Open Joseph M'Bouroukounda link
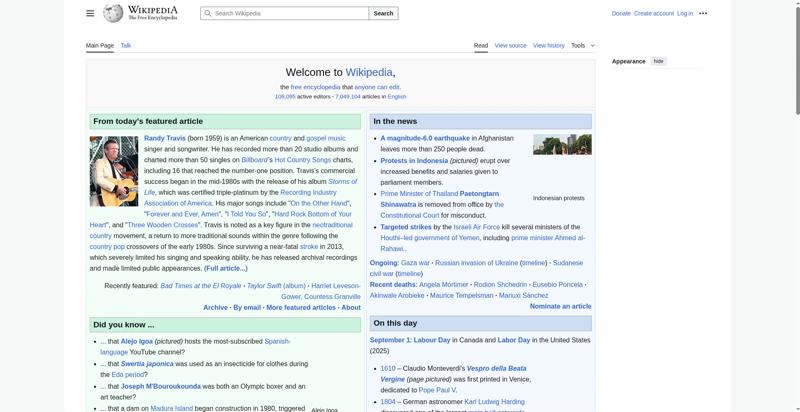The width and height of the screenshot is (800, 412). [161, 387]
